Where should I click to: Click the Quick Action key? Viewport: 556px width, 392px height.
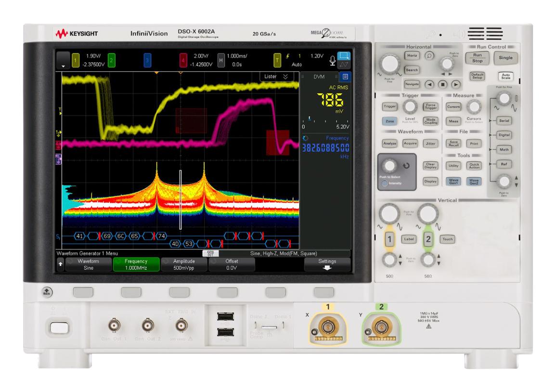tap(474, 166)
